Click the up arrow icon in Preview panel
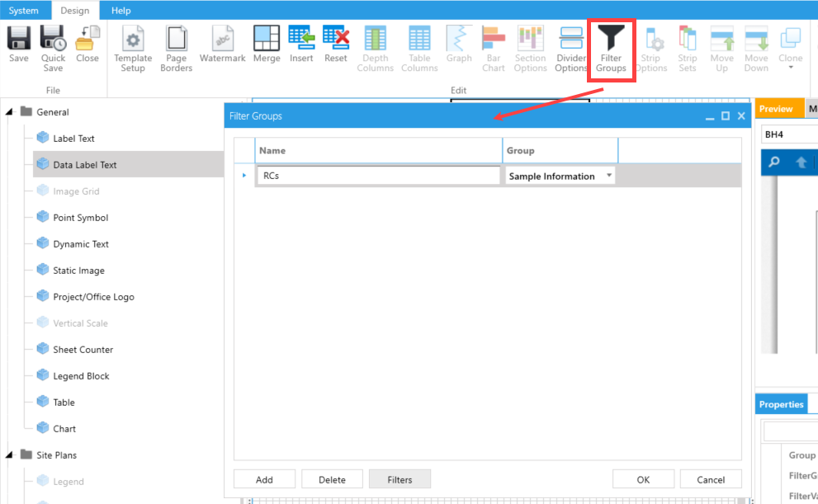818x504 pixels. point(801,163)
